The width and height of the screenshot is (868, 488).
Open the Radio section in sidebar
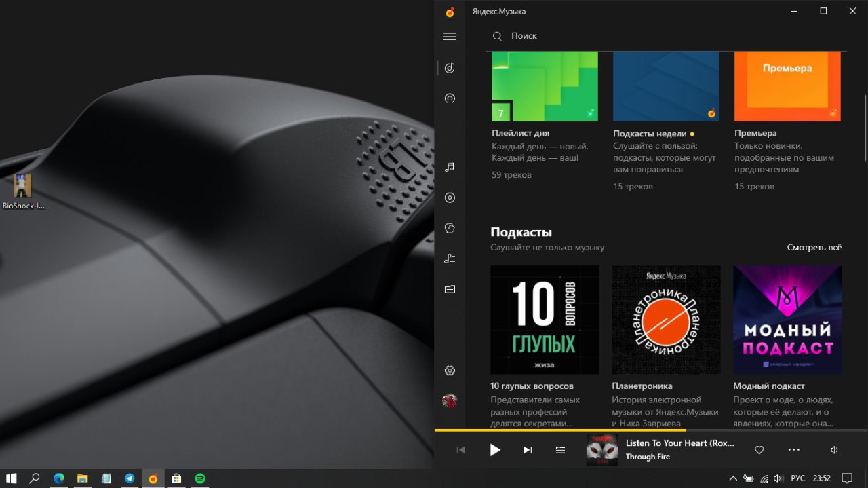[x=450, y=98]
